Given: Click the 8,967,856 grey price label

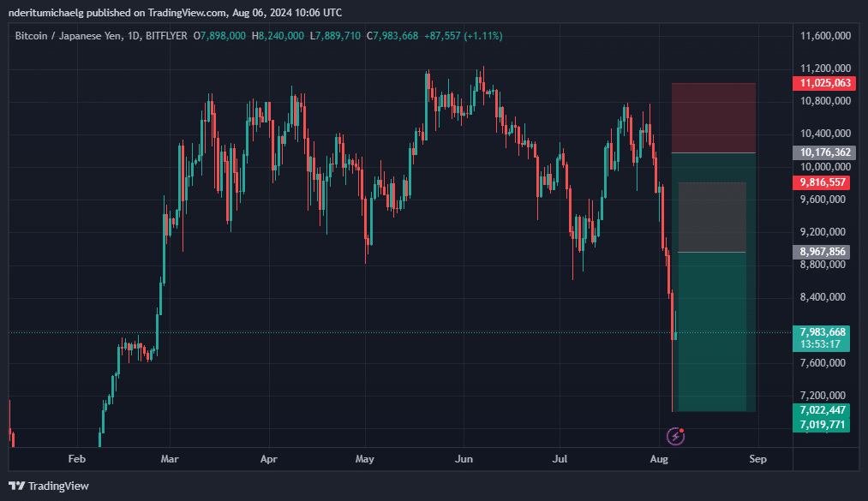Looking at the screenshot, I should click(822, 252).
